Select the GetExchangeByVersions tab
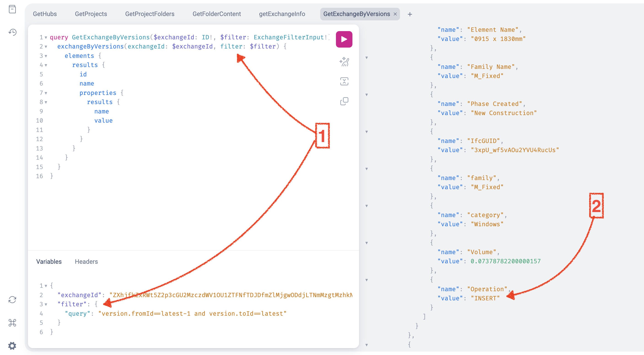This screenshot has width=644, height=355. [x=357, y=14]
